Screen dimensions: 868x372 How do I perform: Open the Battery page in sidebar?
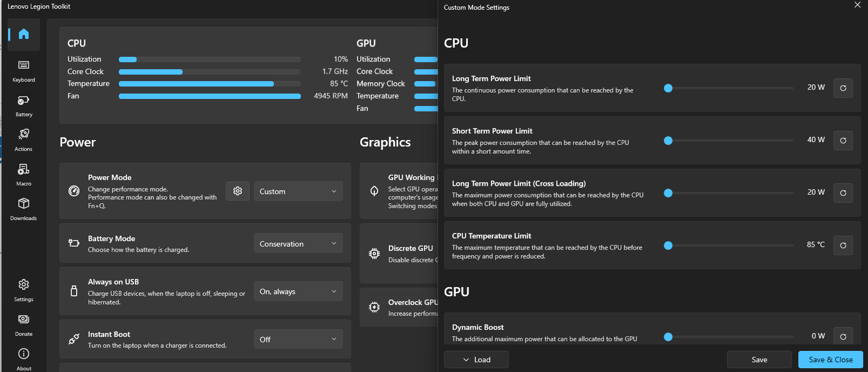click(24, 105)
